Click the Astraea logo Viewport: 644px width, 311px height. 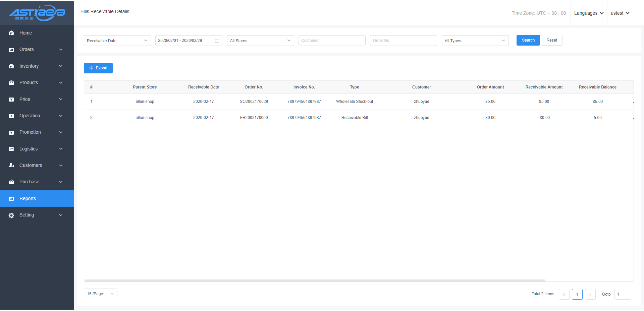tap(37, 13)
